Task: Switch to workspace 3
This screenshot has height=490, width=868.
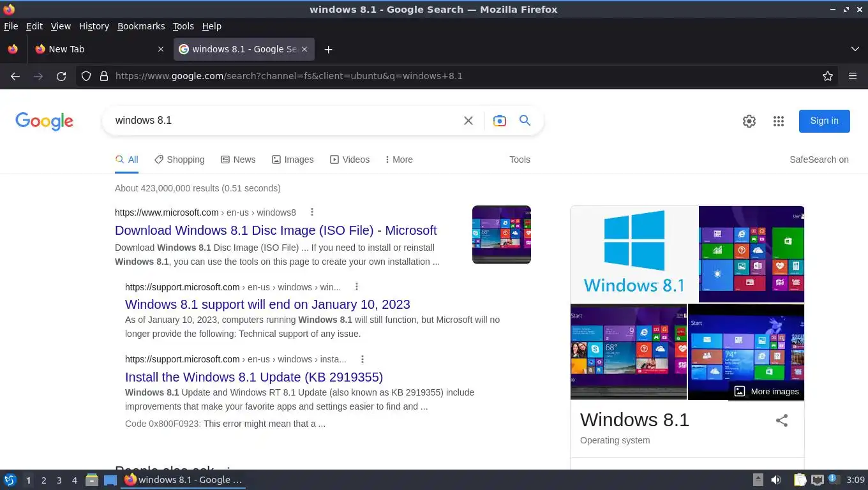Action: (x=59, y=480)
